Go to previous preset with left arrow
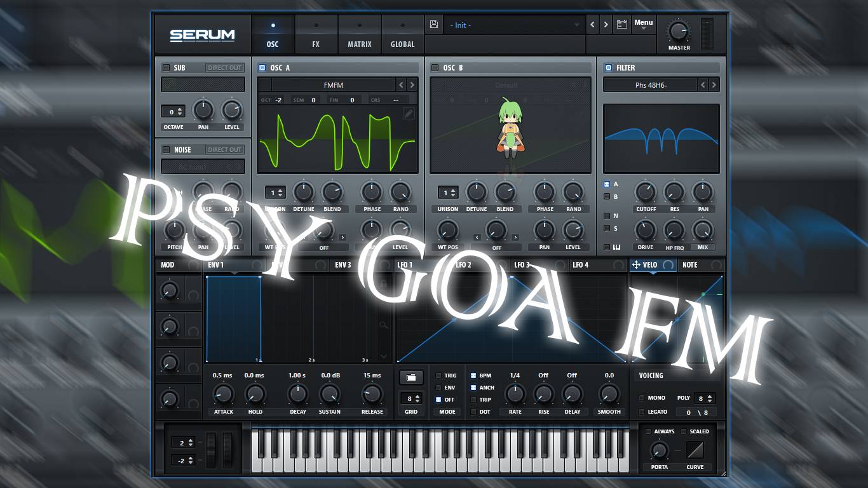This screenshot has width=868, height=488. [x=593, y=25]
